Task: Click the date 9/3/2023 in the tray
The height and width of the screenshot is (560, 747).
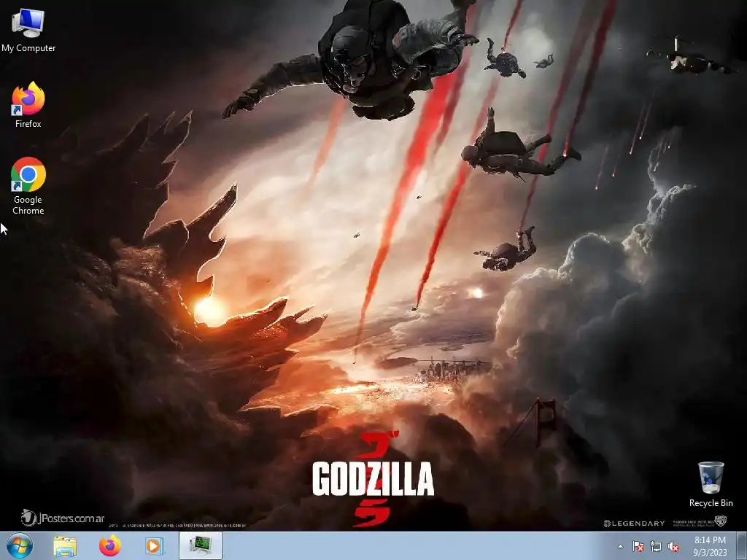Action: pos(710,553)
